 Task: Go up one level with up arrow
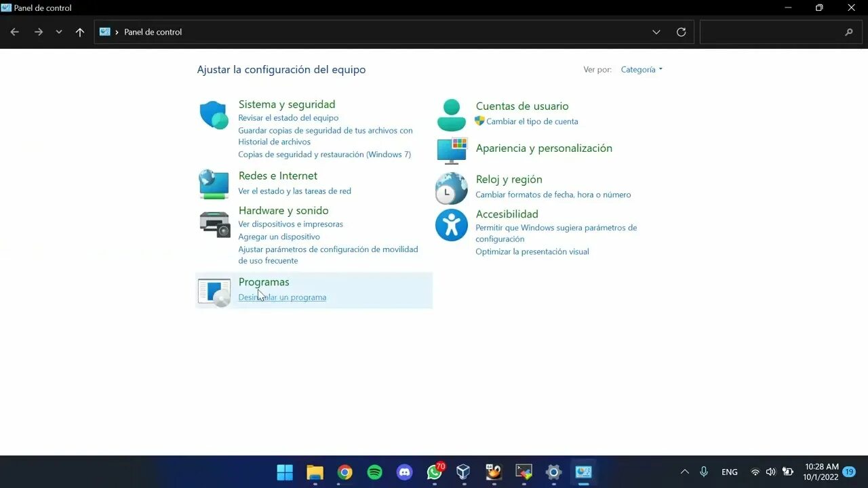click(x=80, y=32)
